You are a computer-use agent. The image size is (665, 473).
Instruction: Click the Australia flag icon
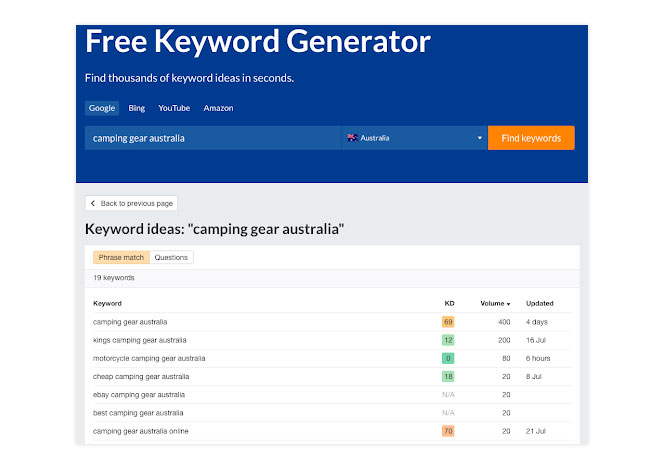(352, 138)
